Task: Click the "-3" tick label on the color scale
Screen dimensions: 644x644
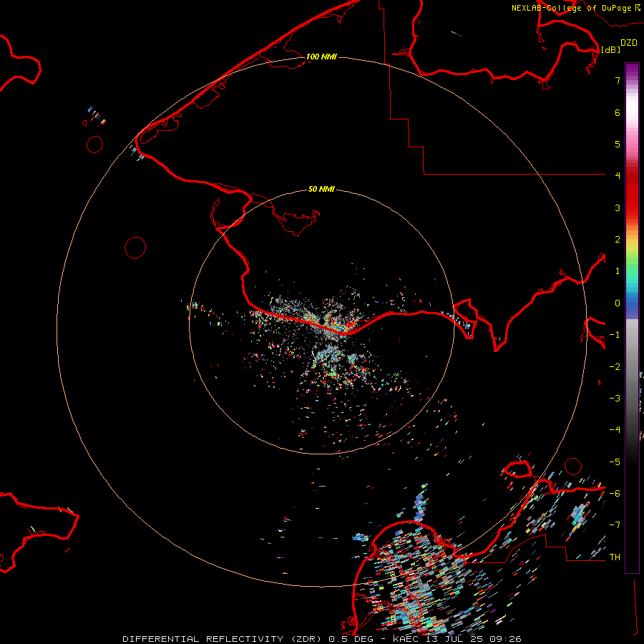Action: [615, 399]
